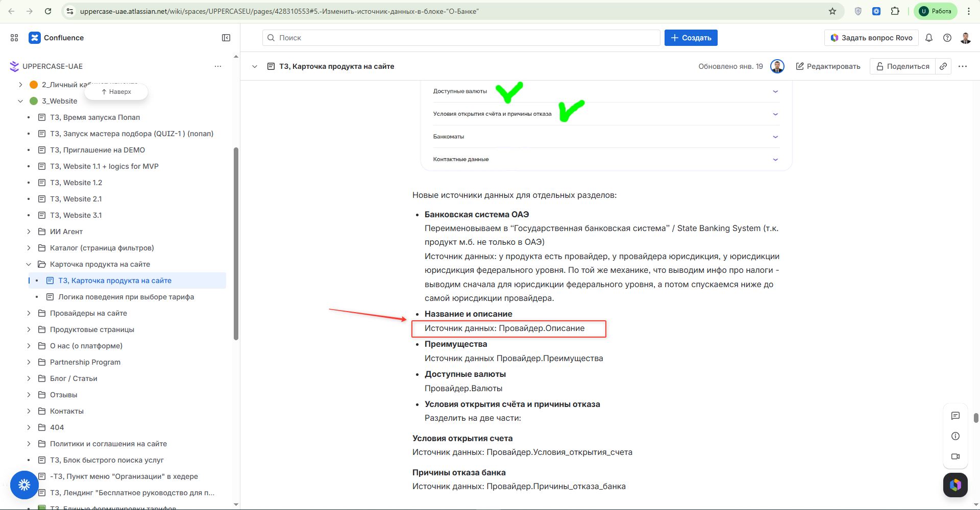Viewport: 980px width, 510px height.
Task: Collapse Карточка продукта на сайте folder
Action: click(29, 264)
